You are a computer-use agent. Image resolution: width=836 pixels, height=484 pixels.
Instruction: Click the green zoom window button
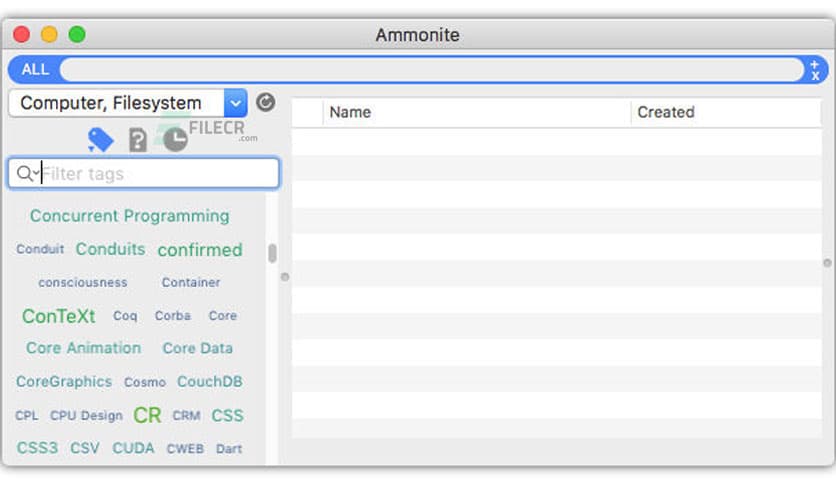[x=77, y=35]
